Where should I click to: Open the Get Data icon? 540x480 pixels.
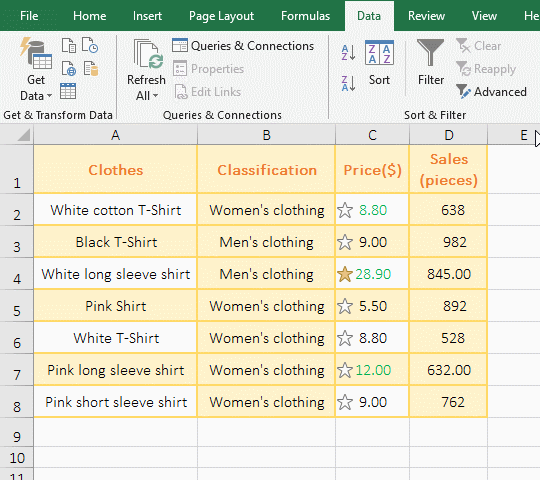36,54
